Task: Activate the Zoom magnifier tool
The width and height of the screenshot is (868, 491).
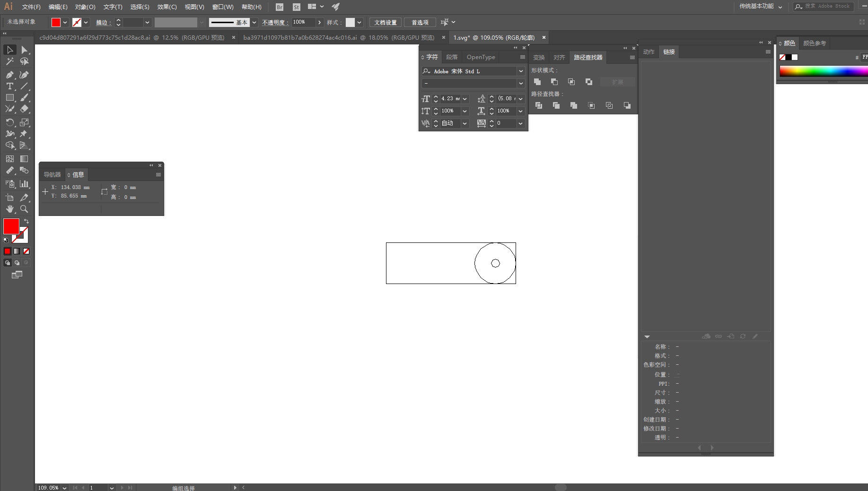Action: point(24,209)
